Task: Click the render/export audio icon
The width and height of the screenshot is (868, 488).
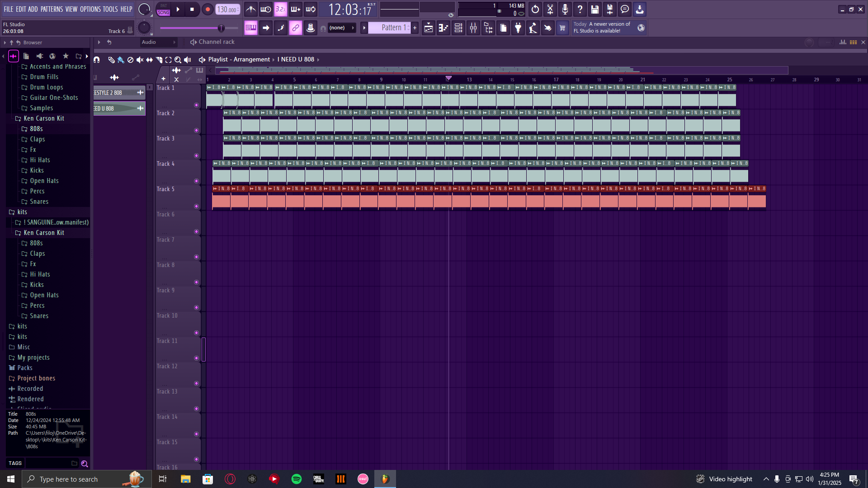Action: click(609, 9)
